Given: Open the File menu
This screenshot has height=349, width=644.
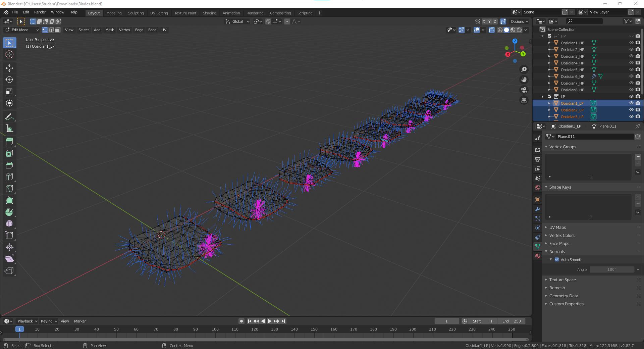Looking at the screenshot, I should 15,12.
